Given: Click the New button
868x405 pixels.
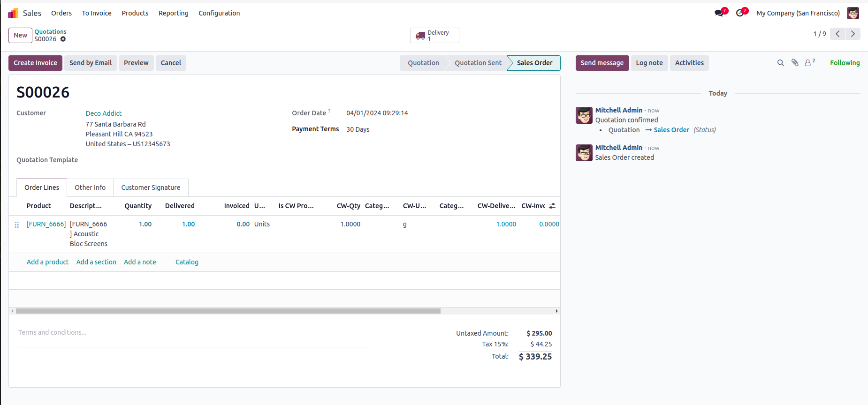Looking at the screenshot, I should point(20,35).
